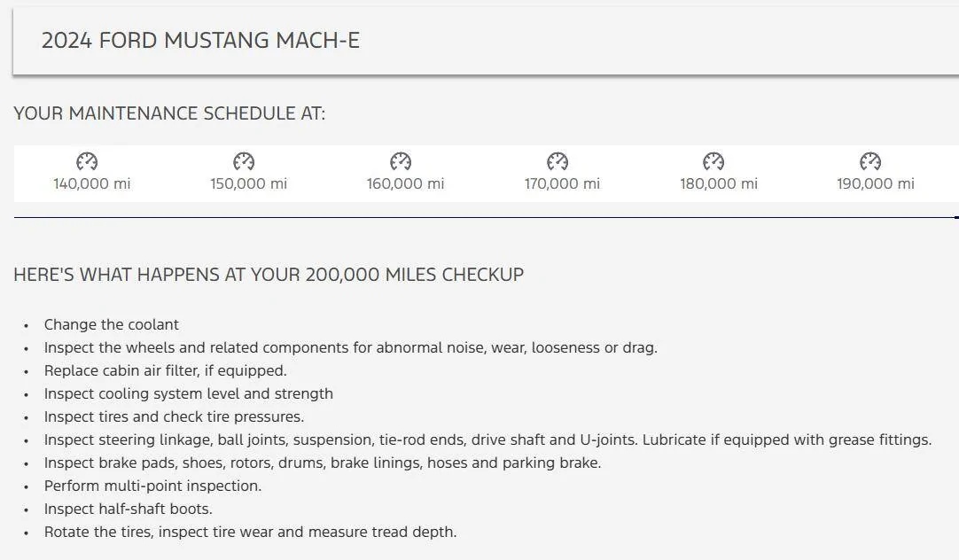The image size is (959, 560).
Task: Go to the 170,000 mi text label
Action: [x=562, y=183]
